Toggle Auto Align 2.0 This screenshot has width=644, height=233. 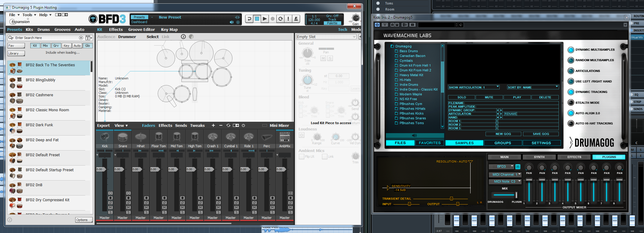(571, 113)
